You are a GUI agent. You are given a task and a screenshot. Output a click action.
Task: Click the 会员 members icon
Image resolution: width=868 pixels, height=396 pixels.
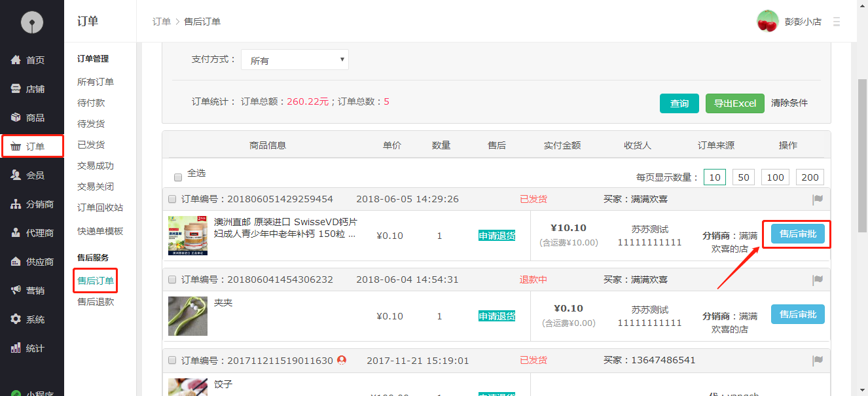point(16,175)
